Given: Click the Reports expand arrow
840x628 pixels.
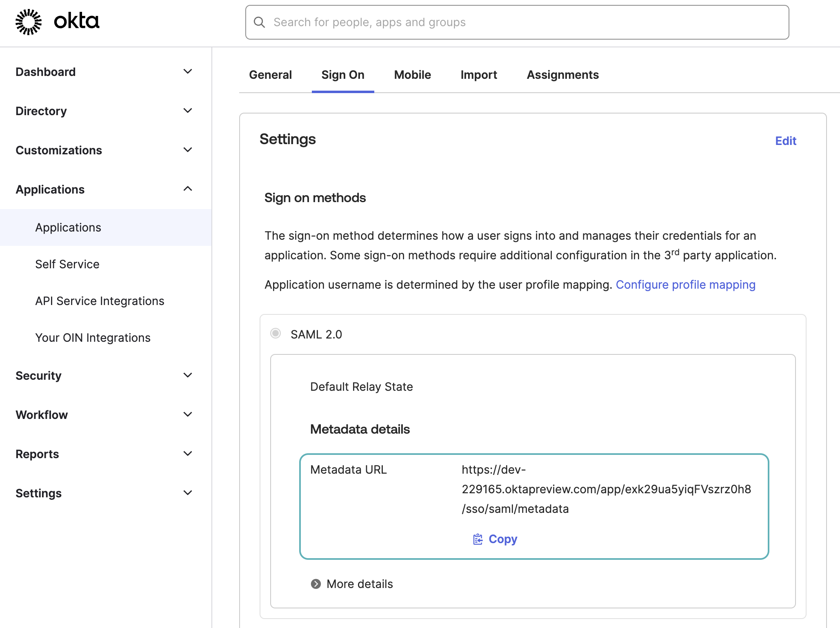Looking at the screenshot, I should [188, 454].
